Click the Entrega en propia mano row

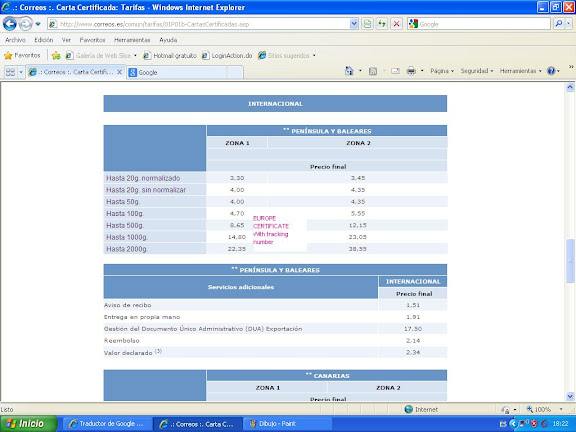click(x=275, y=317)
